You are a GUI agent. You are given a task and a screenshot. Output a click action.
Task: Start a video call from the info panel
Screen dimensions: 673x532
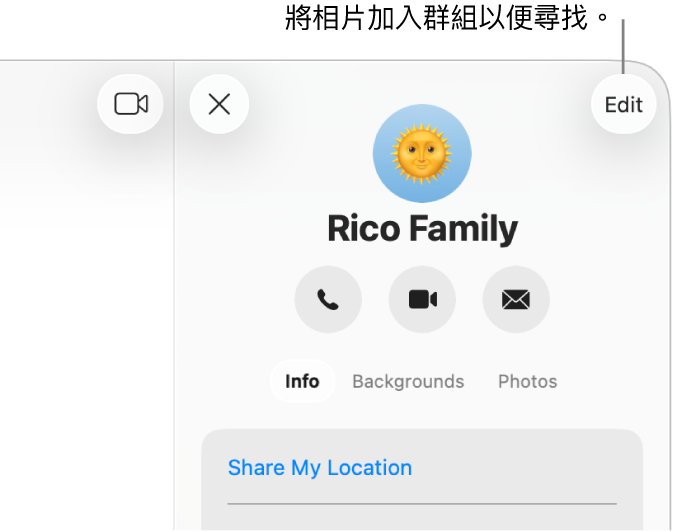coord(422,299)
